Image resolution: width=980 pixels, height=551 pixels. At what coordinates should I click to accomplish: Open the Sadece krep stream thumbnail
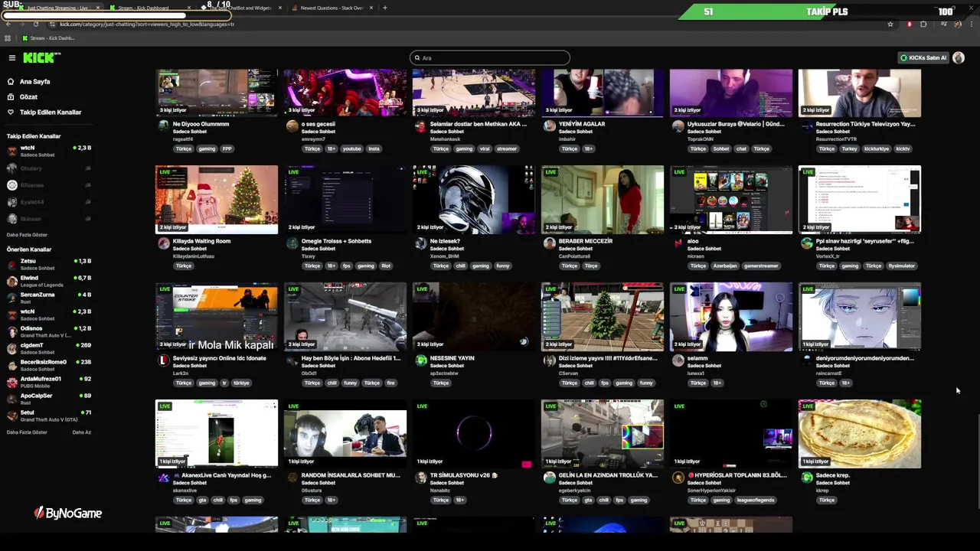pos(860,433)
